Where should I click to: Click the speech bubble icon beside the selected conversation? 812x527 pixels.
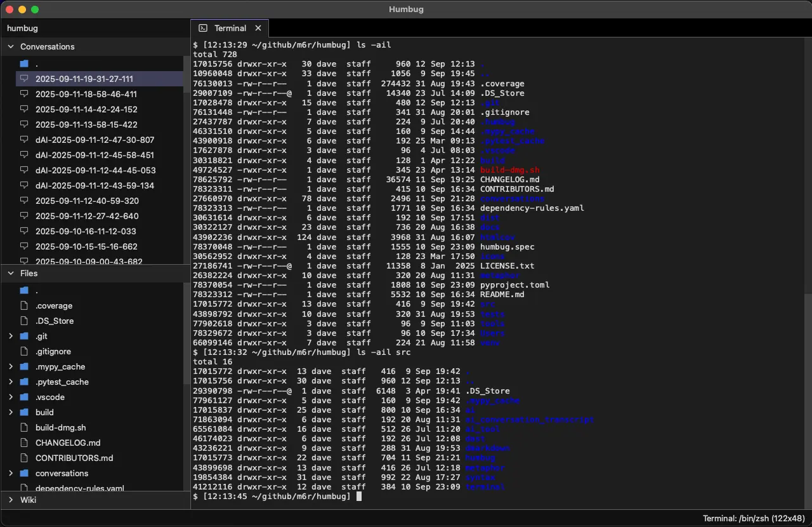pos(24,79)
